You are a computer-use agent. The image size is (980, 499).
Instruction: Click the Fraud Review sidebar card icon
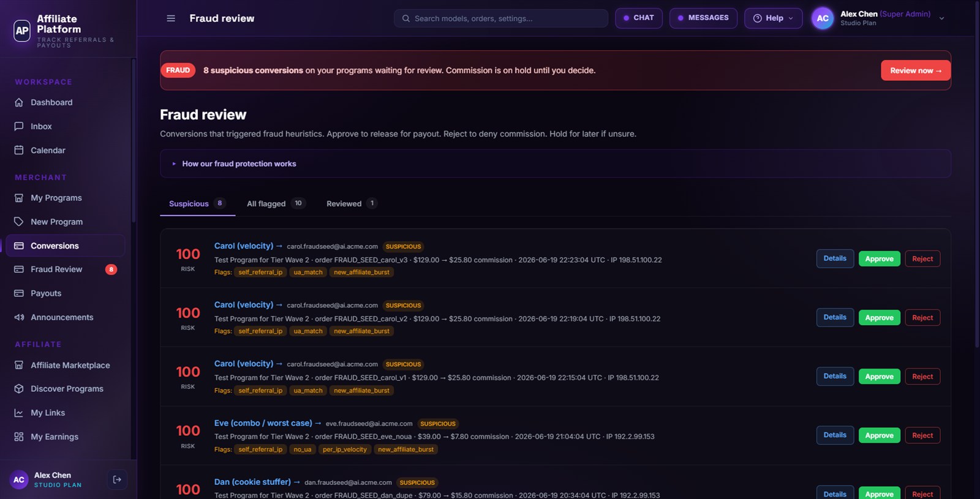point(19,269)
